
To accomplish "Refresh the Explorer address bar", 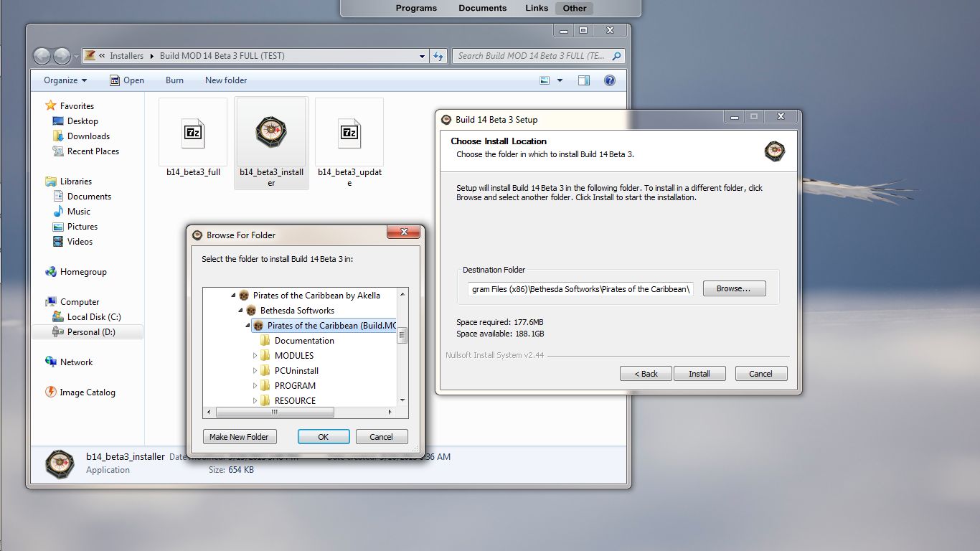I will pos(438,56).
